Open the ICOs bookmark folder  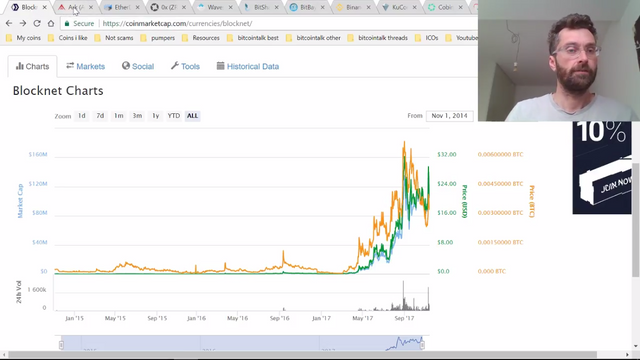click(427, 38)
